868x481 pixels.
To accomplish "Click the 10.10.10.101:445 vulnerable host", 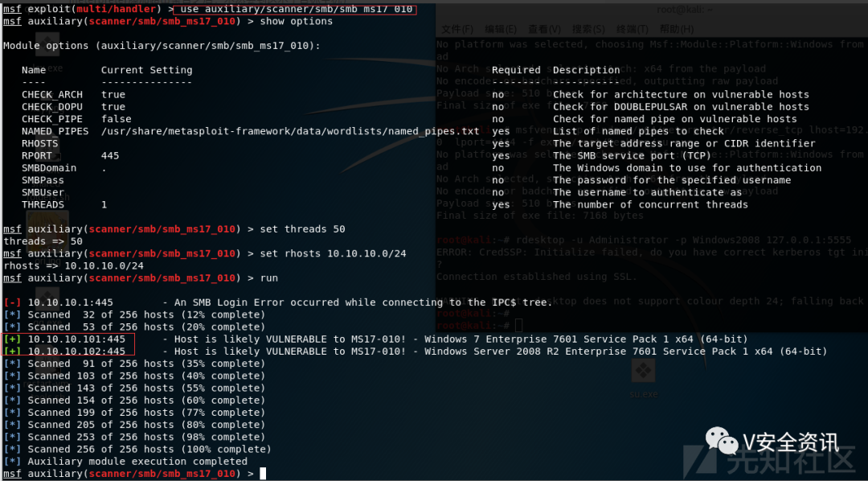I will [76, 339].
